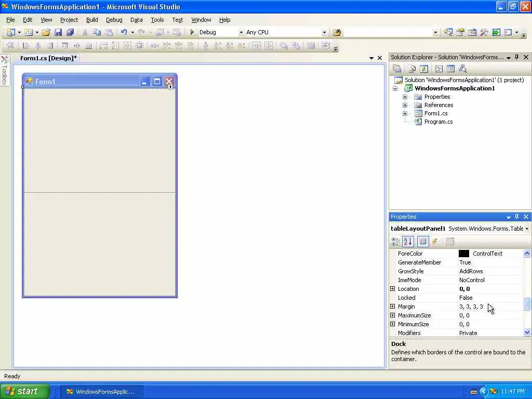Open the Command Window toolbar icon
The height and width of the screenshot is (399, 532).
(x=508, y=32)
